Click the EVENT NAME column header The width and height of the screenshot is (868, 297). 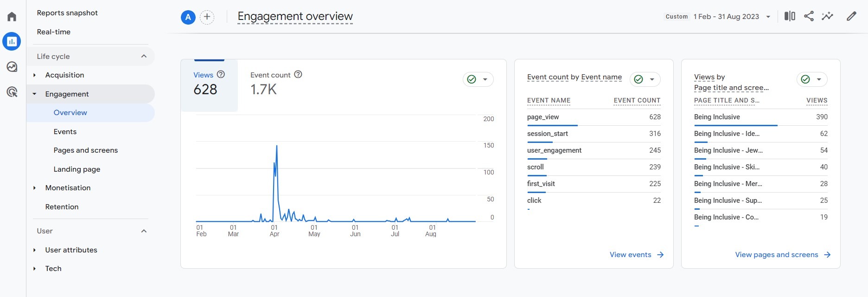(549, 101)
